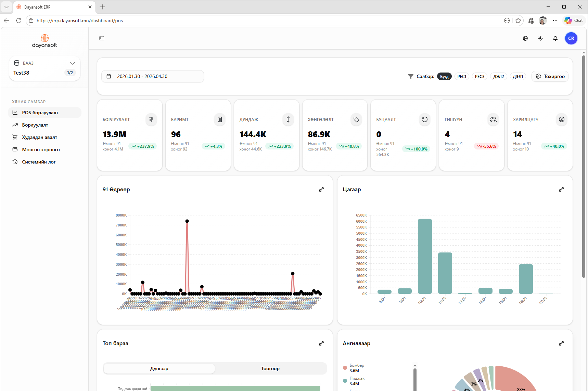Click the 16:00 bar in Цагаар chart

[526, 279]
